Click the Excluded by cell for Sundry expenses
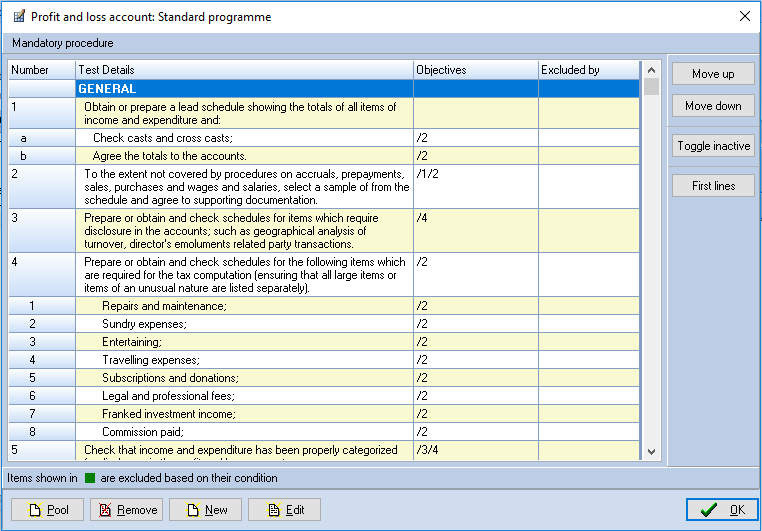Image resolution: width=762 pixels, height=531 pixels. point(589,324)
